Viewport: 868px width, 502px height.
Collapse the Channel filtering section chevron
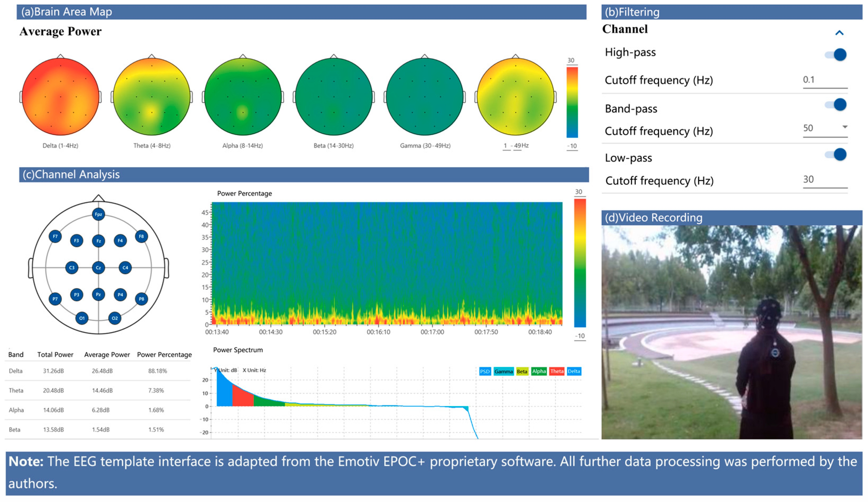coord(839,33)
